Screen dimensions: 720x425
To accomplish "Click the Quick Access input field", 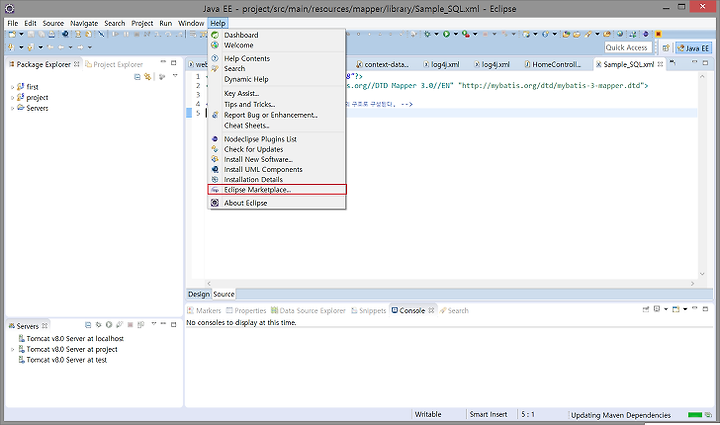I will pyautogui.click(x=628, y=48).
